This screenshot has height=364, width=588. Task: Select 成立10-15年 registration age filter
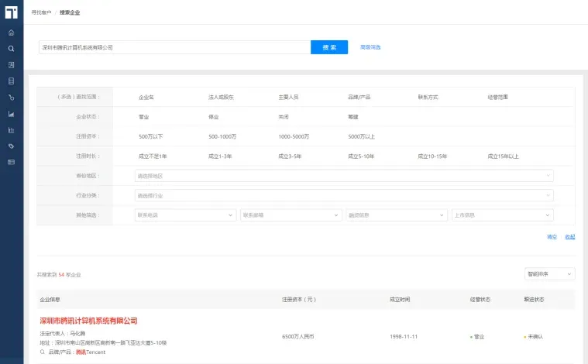[432, 156]
